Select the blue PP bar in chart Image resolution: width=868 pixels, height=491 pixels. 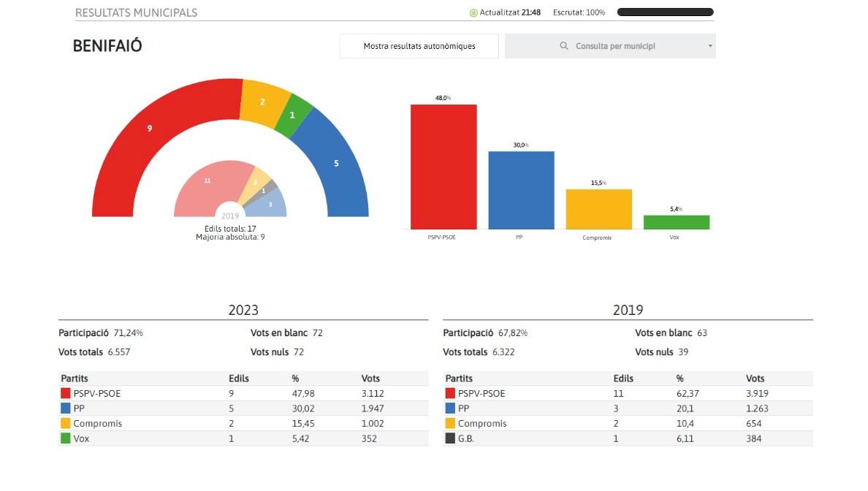pyautogui.click(x=521, y=190)
